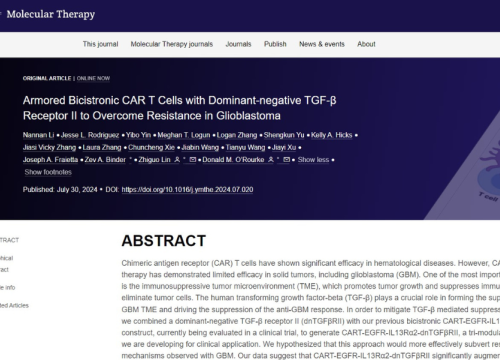Open author Chuncheng Xie
The height and width of the screenshot is (360, 500).
pyautogui.click(x=151, y=147)
